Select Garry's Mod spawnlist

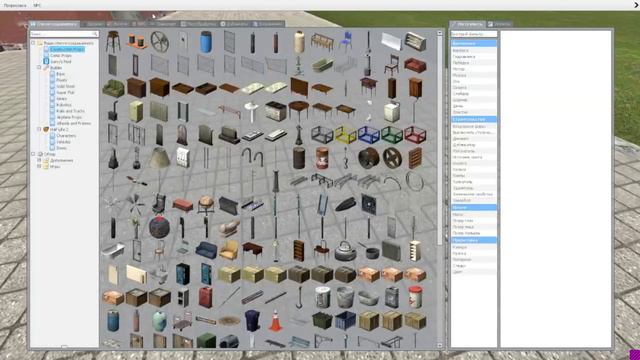[x=61, y=61]
